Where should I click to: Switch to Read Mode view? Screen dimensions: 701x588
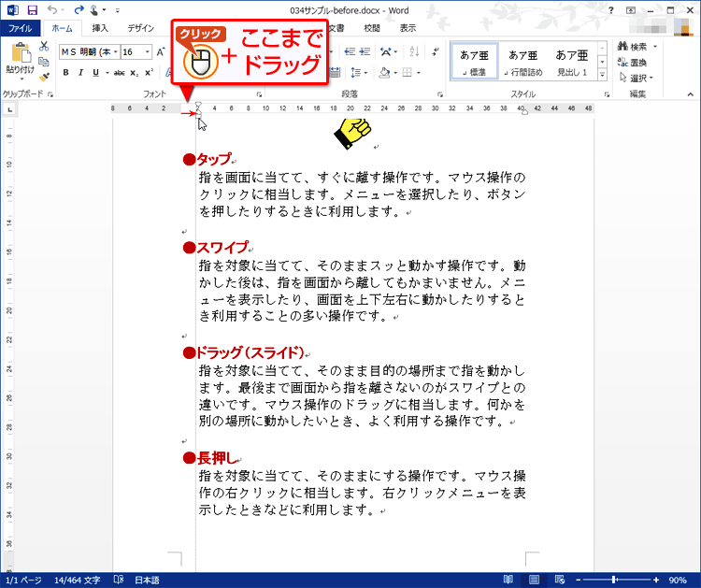click(508, 580)
